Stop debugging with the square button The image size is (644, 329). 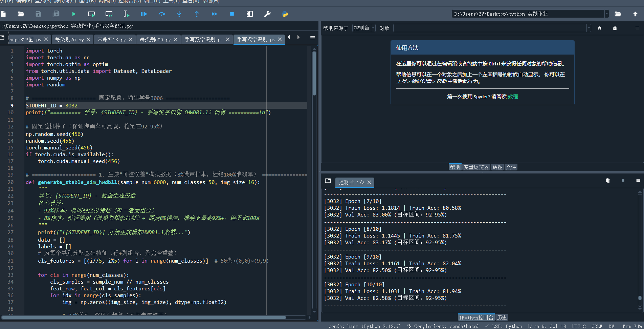[232, 14]
